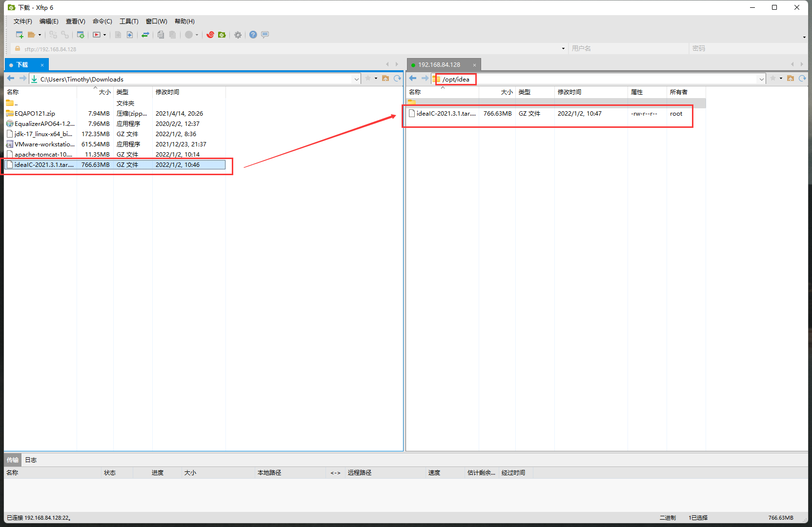Viewport: 812px width, 527px height.
Task: Select apache-tomcat-10... file
Action: tap(115, 154)
